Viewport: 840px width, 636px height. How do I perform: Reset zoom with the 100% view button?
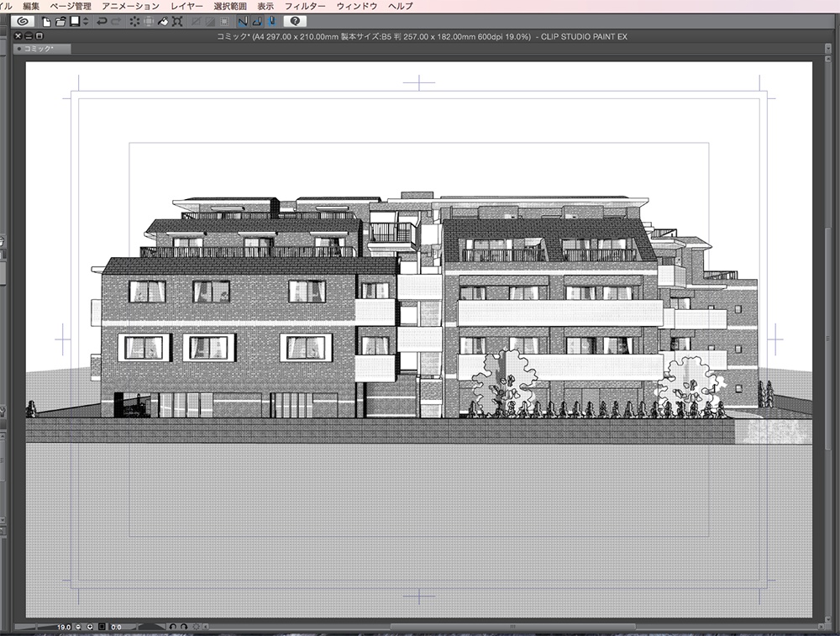(102, 626)
